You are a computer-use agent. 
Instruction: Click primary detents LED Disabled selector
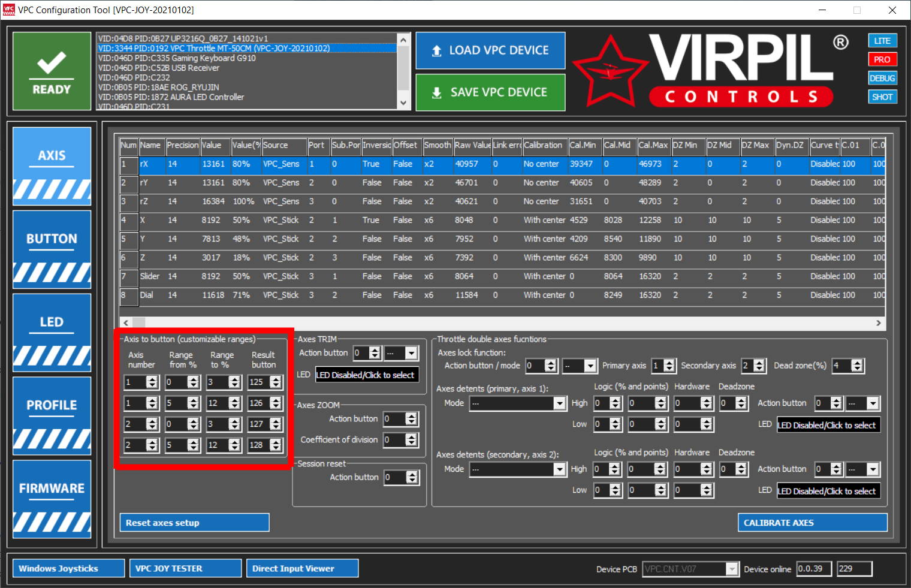tap(828, 425)
